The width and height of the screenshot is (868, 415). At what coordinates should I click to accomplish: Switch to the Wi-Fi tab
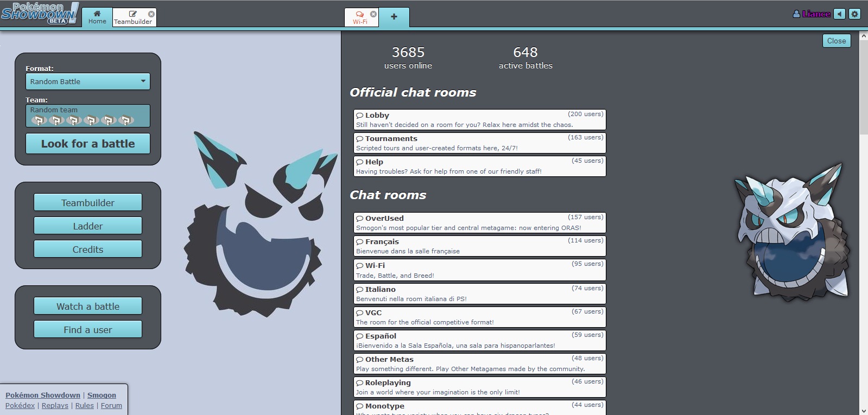pyautogui.click(x=361, y=17)
